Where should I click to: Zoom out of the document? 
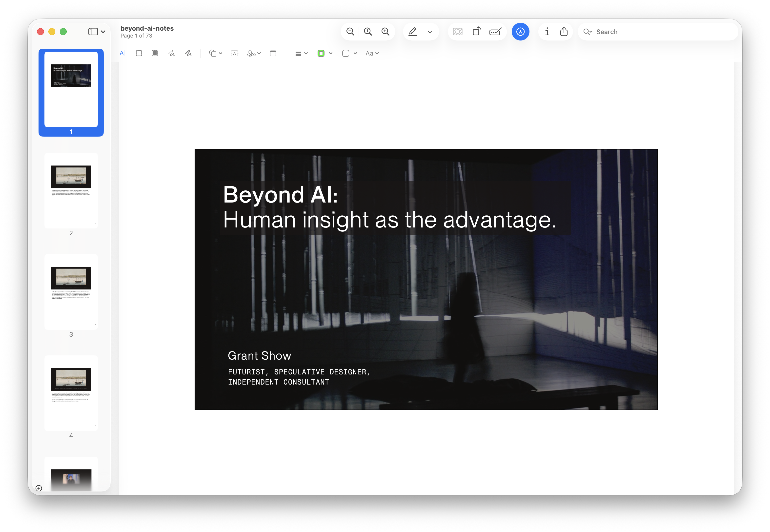(350, 31)
